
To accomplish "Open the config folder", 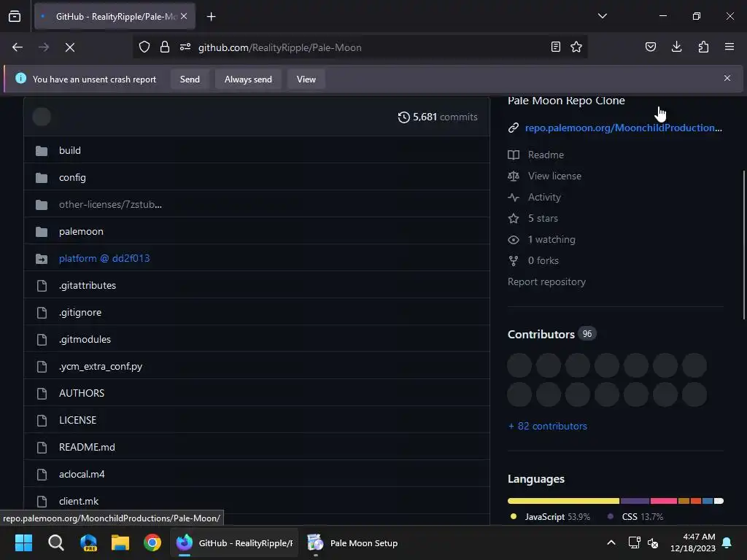I will point(72,178).
